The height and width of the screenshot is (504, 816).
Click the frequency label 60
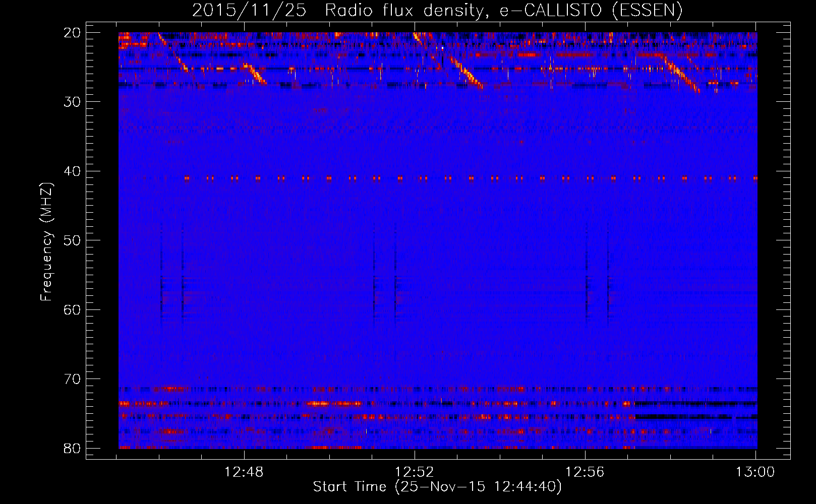point(73,309)
